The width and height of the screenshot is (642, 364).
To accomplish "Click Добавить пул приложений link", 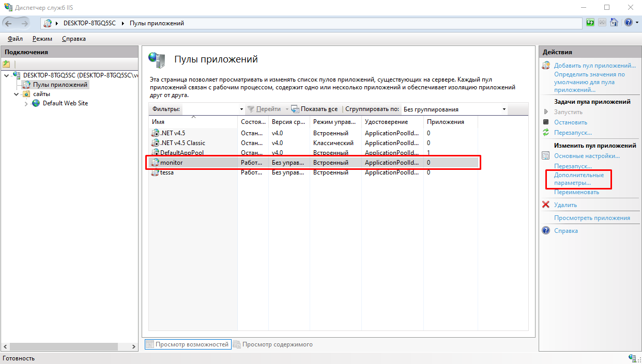I will pyautogui.click(x=594, y=66).
